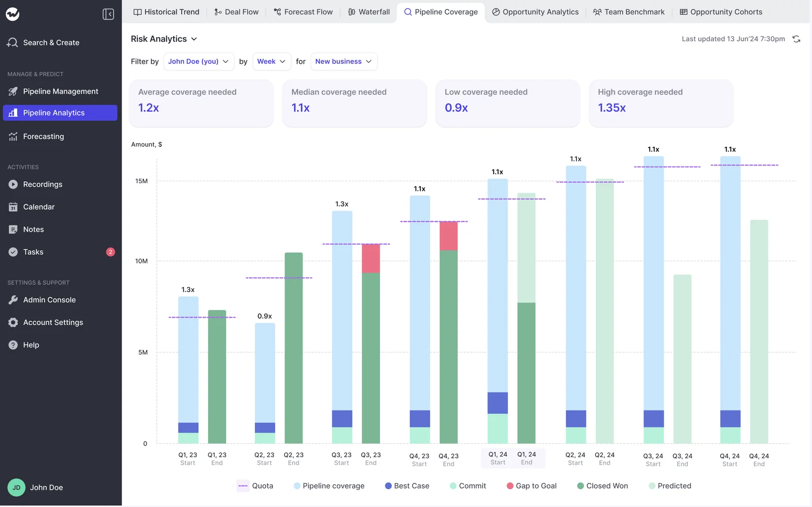The height and width of the screenshot is (507, 812).
Task: Click the Recordings play icon
Action: (13, 184)
